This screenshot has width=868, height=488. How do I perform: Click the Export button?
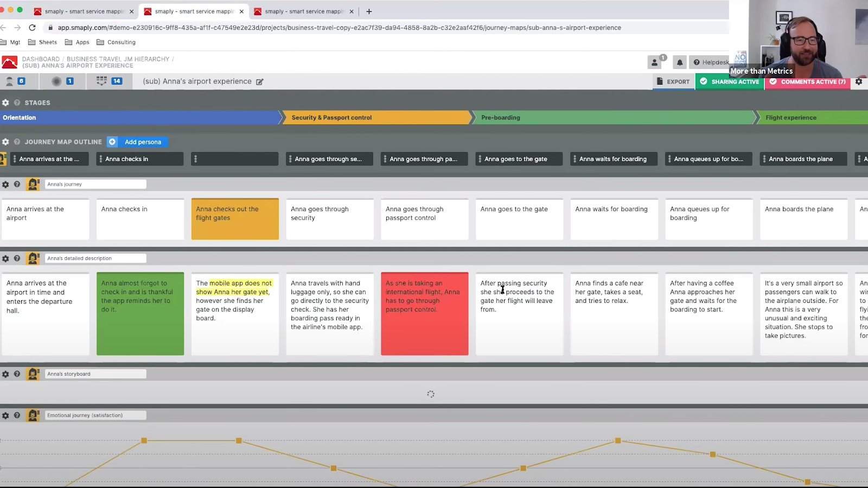(x=673, y=81)
